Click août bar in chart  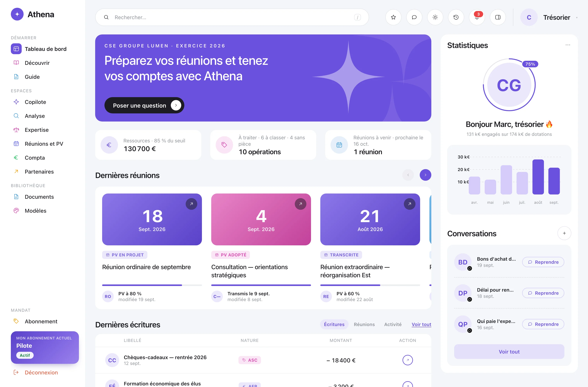[x=538, y=177]
